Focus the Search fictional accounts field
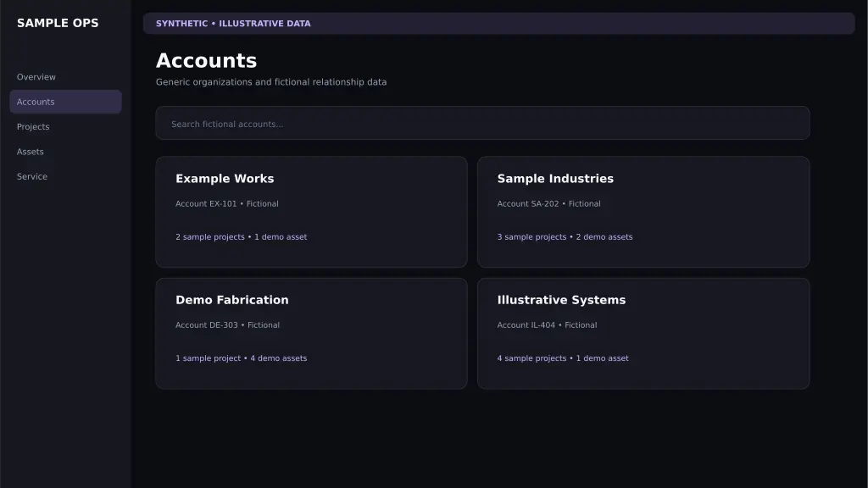 (x=482, y=124)
